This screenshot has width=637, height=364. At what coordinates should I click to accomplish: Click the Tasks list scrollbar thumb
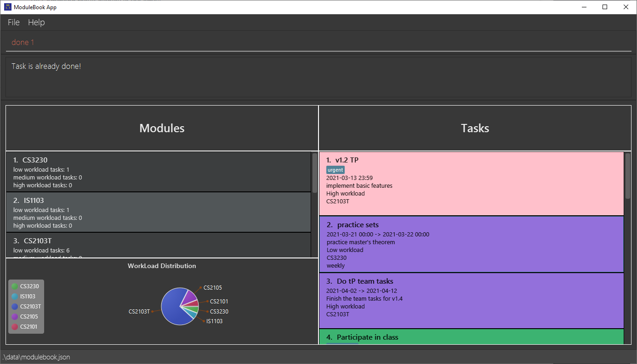tap(628, 176)
